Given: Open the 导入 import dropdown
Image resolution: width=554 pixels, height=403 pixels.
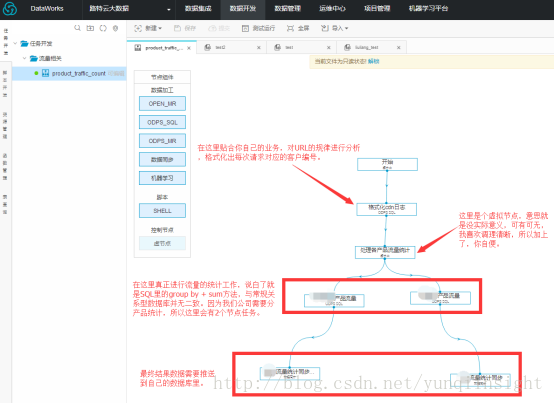Looking at the screenshot, I should point(334,28).
